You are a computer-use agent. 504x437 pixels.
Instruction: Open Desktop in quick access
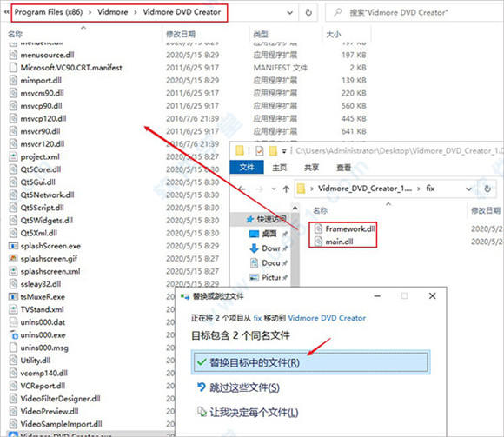tap(269, 234)
